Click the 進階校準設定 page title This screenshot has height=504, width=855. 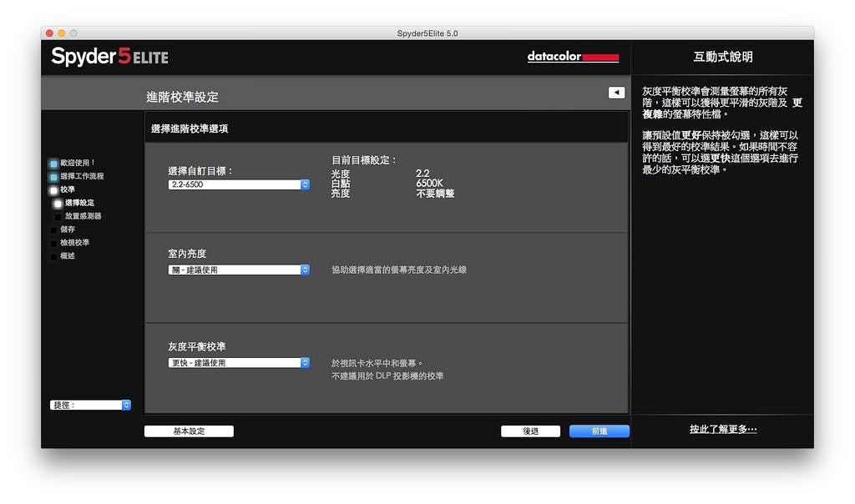point(182,97)
